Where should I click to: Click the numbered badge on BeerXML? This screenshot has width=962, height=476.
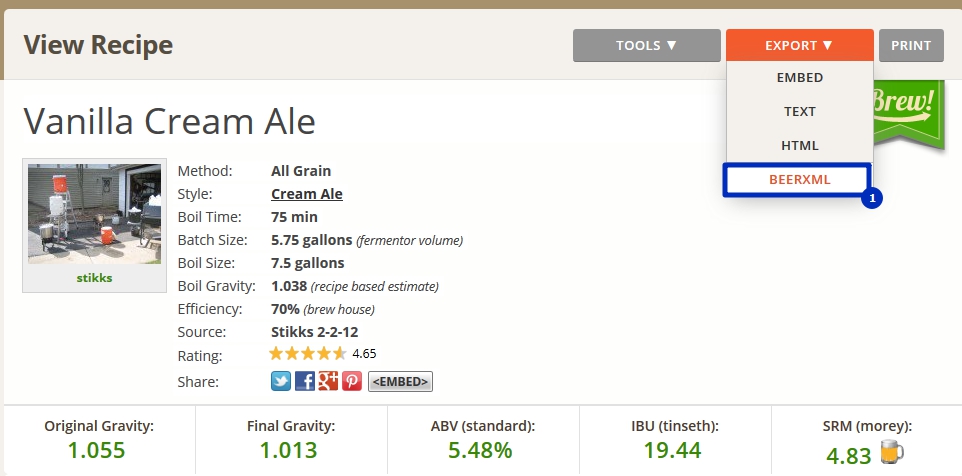(x=872, y=198)
